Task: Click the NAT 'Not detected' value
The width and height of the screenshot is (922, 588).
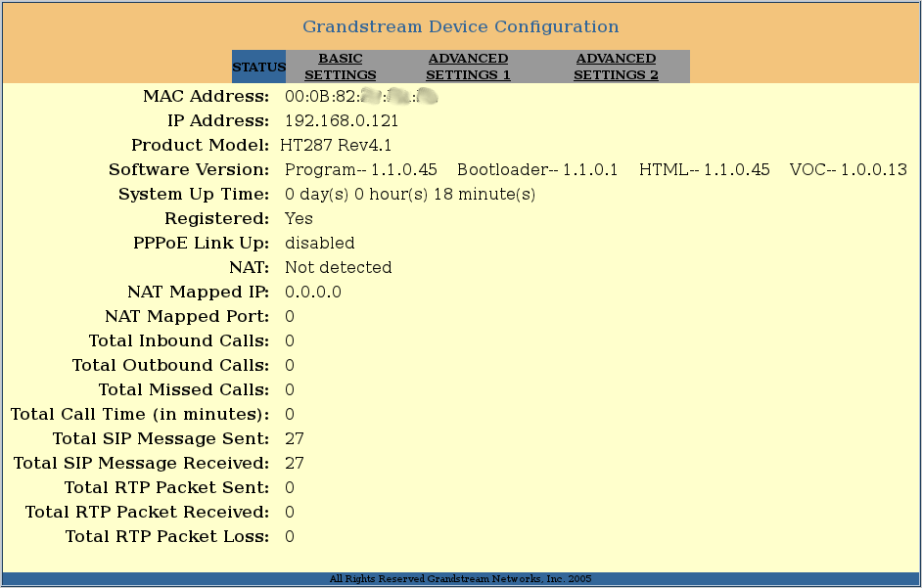Action: (x=338, y=268)
